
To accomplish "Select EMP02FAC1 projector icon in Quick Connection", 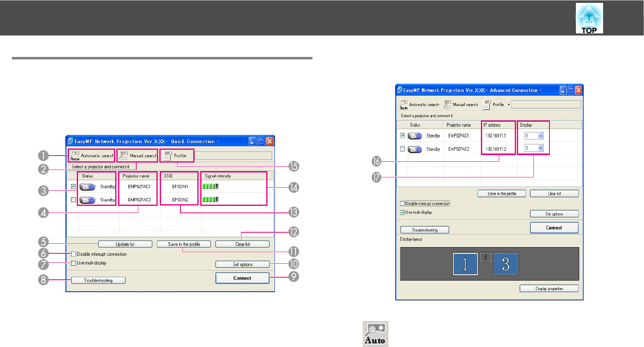I will (87, 187).
